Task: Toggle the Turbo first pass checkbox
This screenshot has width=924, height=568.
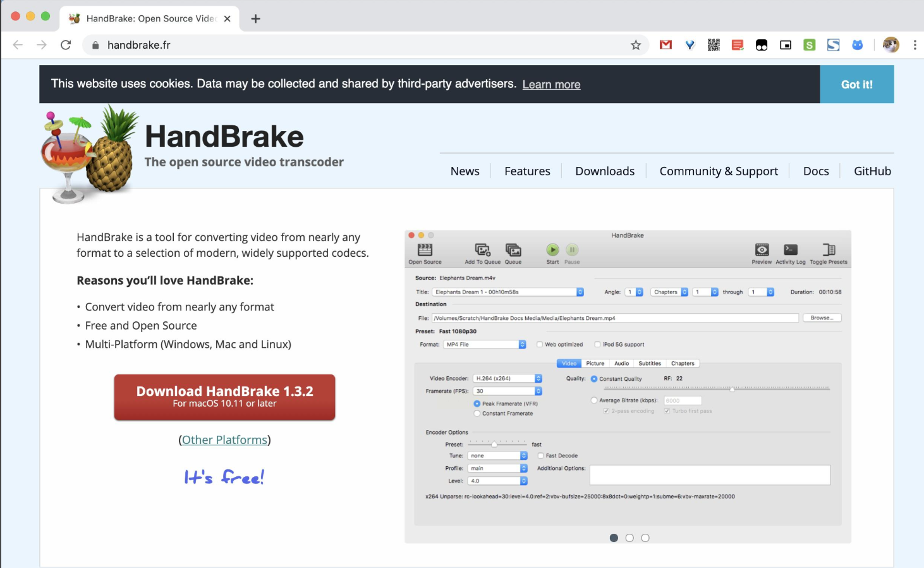Action: [x=667, y=411]
